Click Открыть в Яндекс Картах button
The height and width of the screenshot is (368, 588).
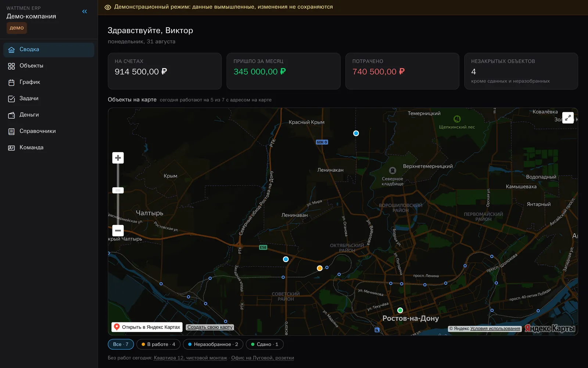tap(147, 327)
